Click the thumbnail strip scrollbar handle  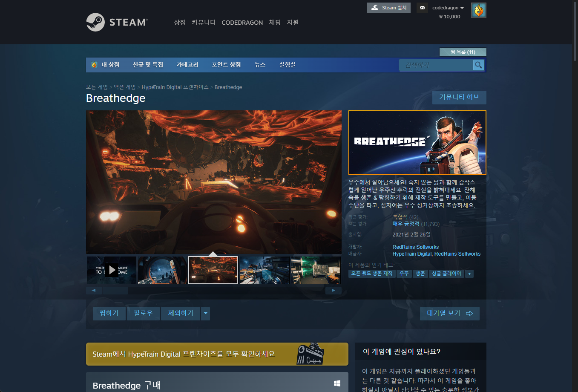pos(115,290)
